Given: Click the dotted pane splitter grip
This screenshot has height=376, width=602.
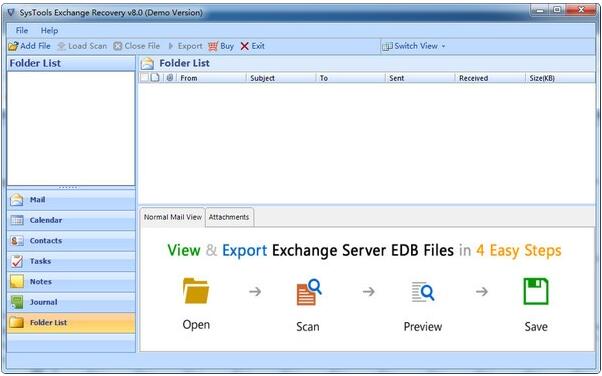Looking at the screenshot, I should point(68,188).
